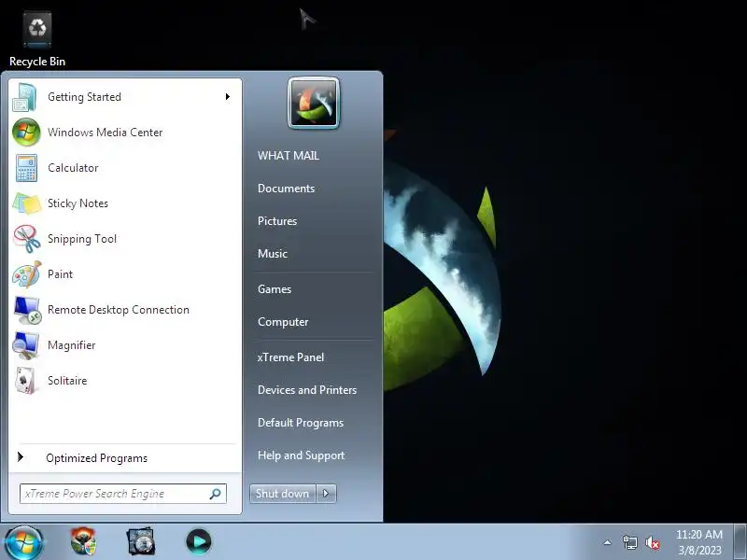Click the network tray icon

(629, 542)
